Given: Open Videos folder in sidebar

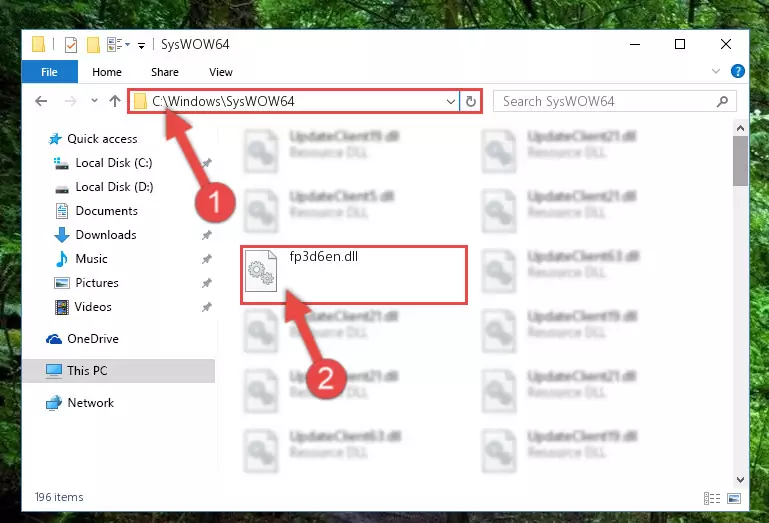Looking at the screenshot, I should (x=93, y=307).
